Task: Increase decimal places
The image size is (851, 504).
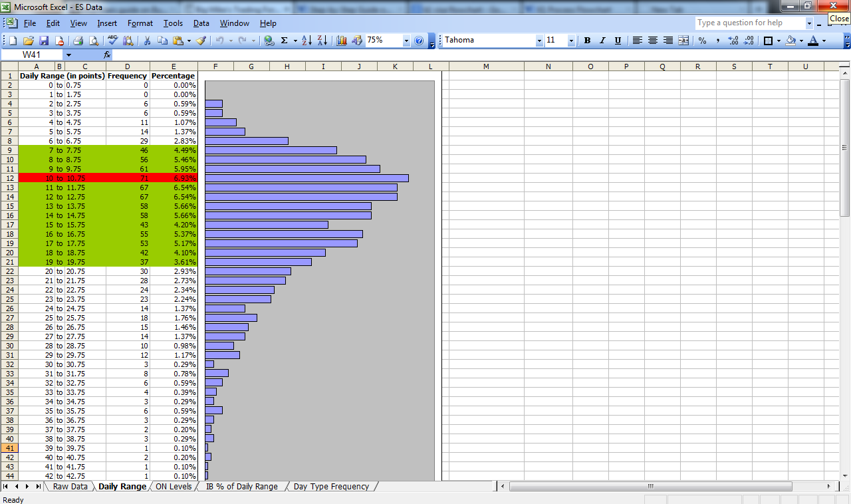Action: 733,41
